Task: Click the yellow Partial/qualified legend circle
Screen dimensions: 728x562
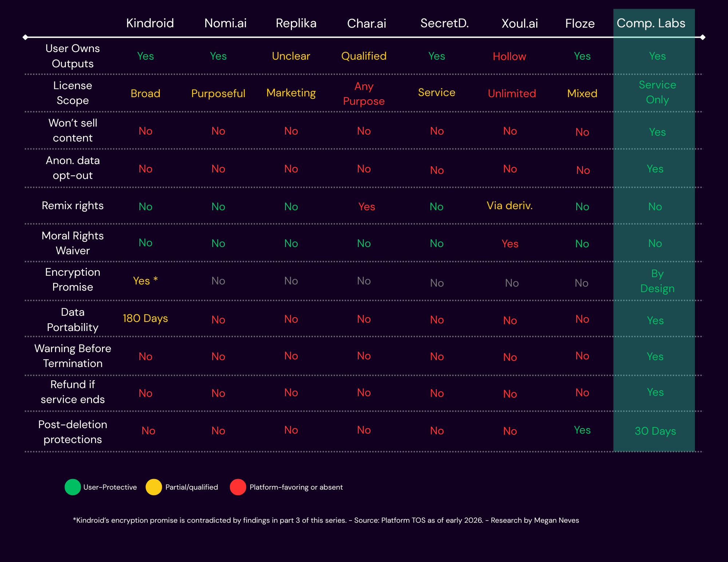Action: click(x=154, y=487)
